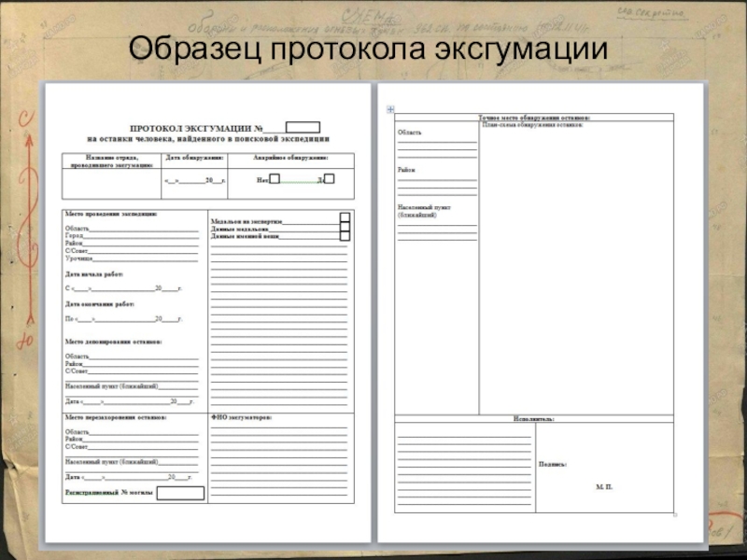Tick the 'Данные медальона' checkbox

(x=345, y=228)
